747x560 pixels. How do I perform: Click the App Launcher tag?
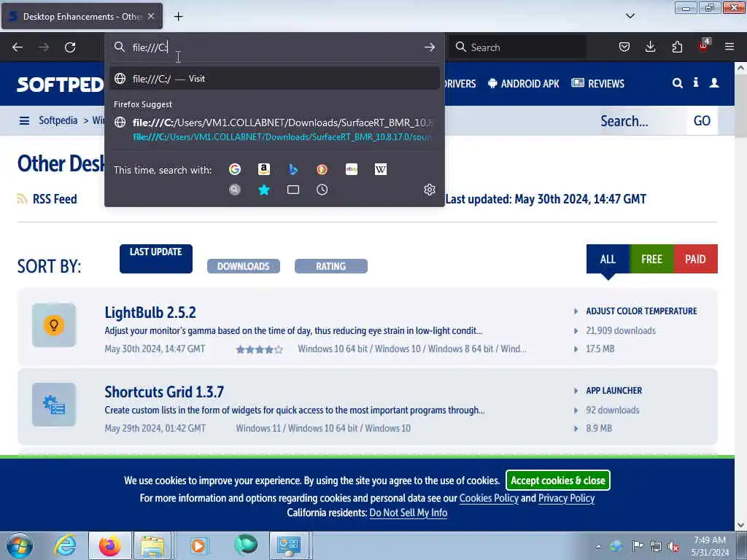[x=614, y=391]
